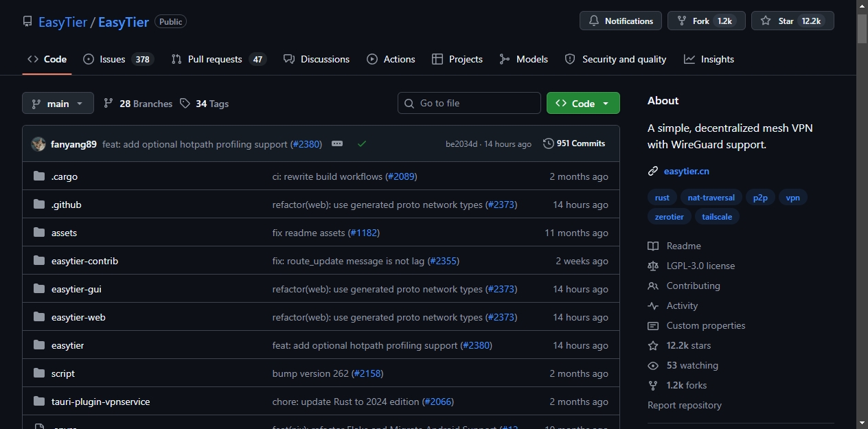This screenshot has width=868, height=429.
Task: Click the history clock icon by 951 Commits
Action: coord(548,143)
